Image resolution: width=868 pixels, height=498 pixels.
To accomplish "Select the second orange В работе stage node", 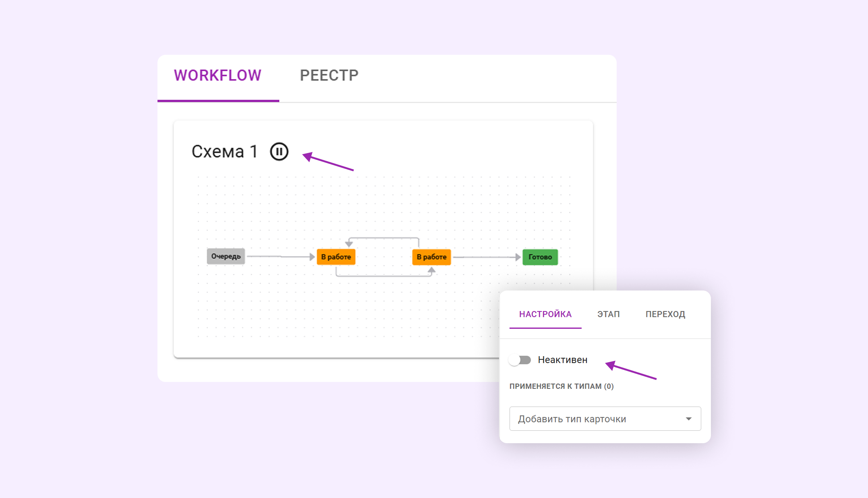I will point(431,257).
